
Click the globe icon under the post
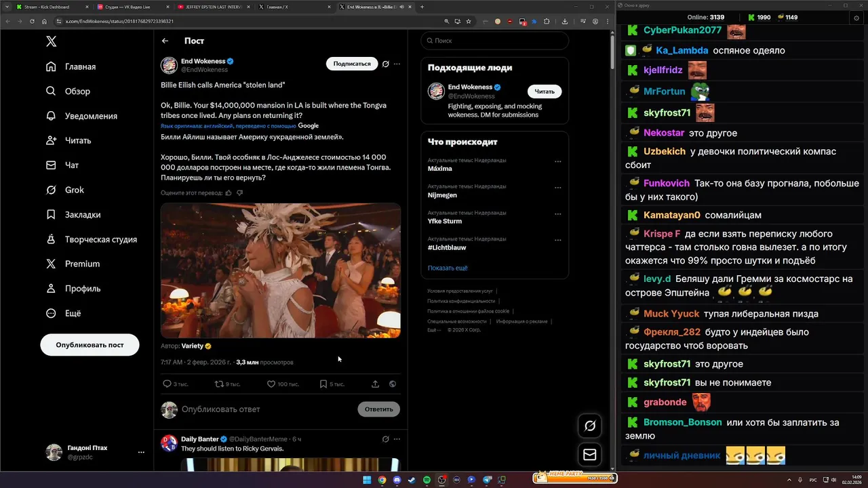(393, 384)
